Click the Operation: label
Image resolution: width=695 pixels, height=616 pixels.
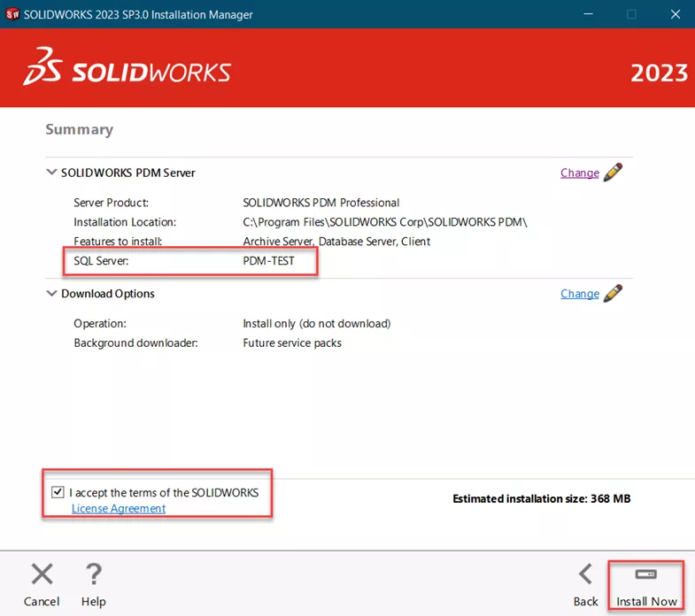click(100, 324)
